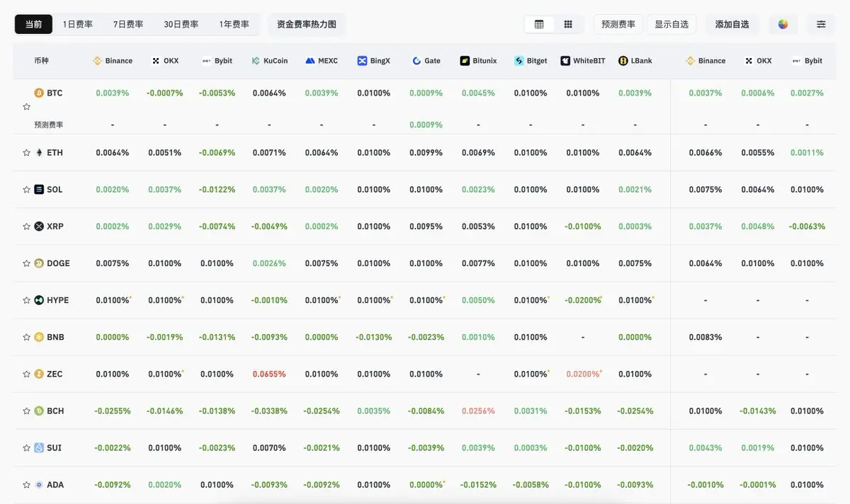Click the BTC coin icon
The width and height of the screenshot is (850, 504).
(x=39, y=93)
